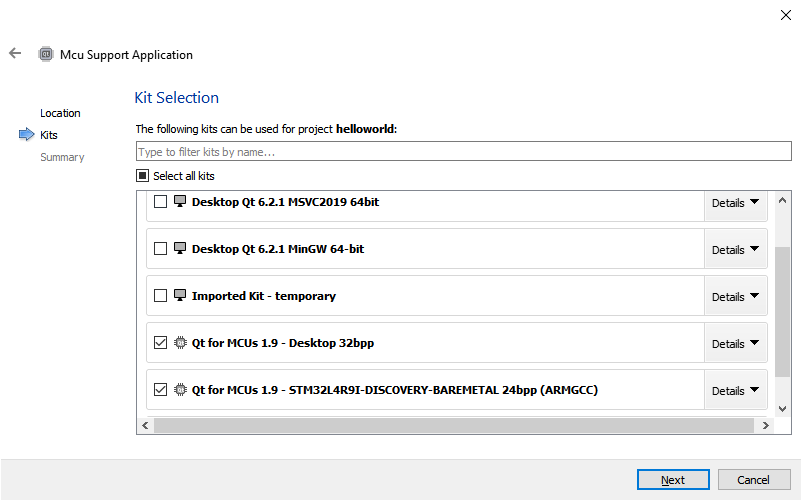Click monitor icon of Desktop Qt 6.2.1 MSVC2019
Image resolution: width=802 pixels, height=501 pixels.
(x=180, y=202)
